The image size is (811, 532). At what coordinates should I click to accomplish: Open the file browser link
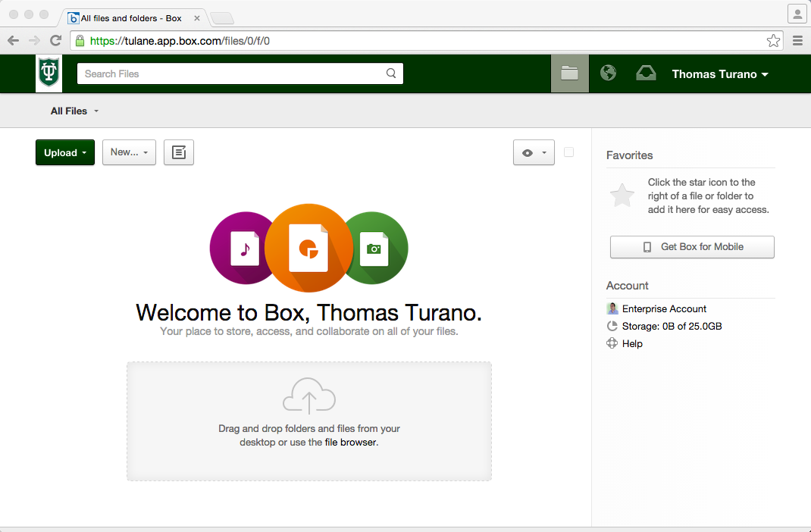[351, 443]
